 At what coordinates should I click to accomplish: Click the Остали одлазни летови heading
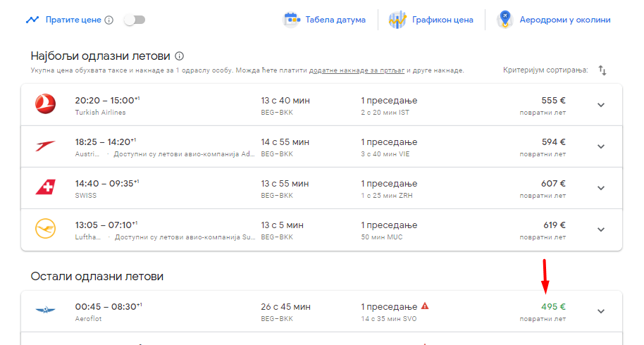pos(97,276)
